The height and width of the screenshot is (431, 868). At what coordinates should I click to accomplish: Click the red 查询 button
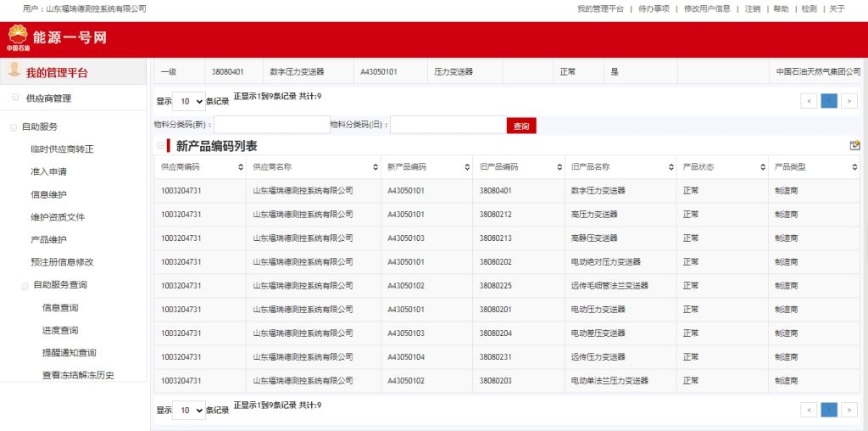521,126
